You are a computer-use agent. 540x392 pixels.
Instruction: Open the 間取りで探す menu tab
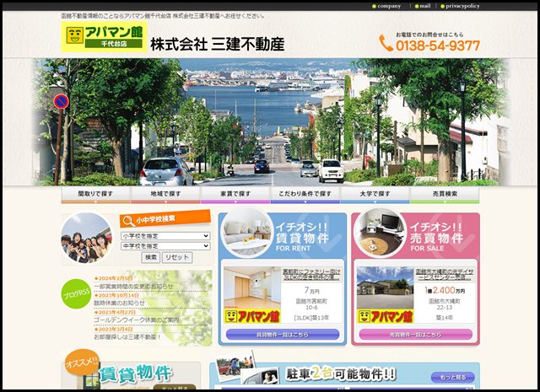point(95,195)
